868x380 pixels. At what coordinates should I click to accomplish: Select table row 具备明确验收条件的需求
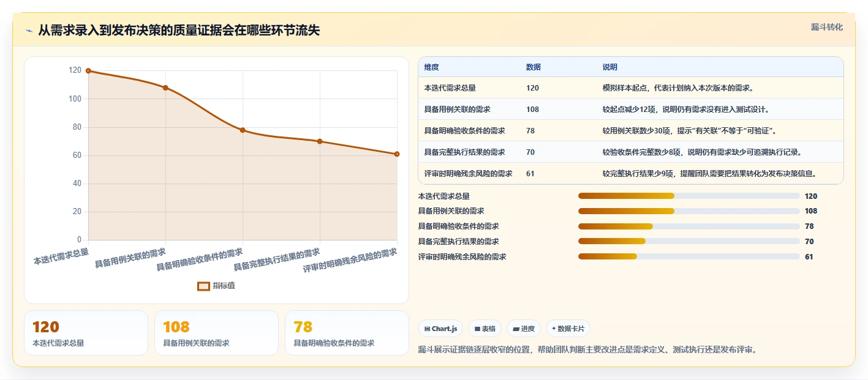(x=630, y=130)
